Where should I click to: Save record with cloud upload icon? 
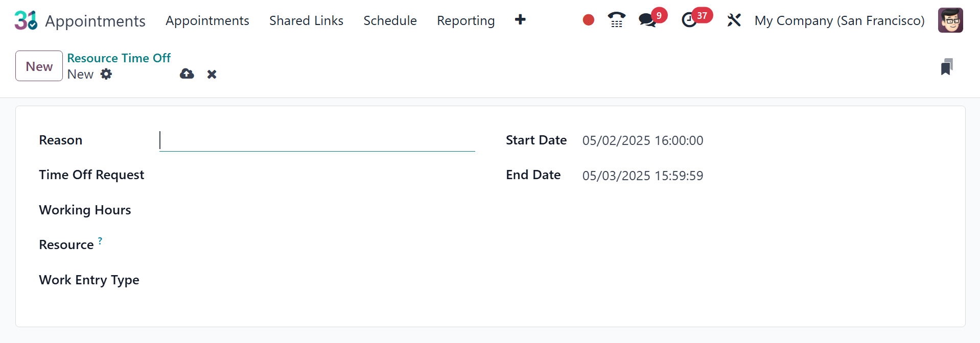[x=187, y=74]
